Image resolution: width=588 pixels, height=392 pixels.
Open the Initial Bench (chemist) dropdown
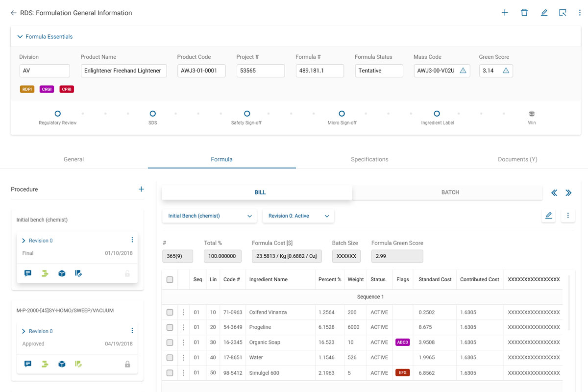209,216
